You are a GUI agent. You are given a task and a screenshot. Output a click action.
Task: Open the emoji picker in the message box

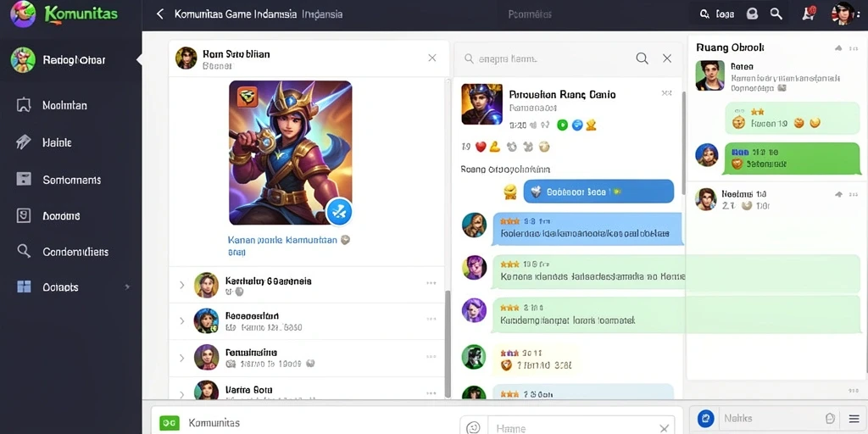(x=473, y=427)
